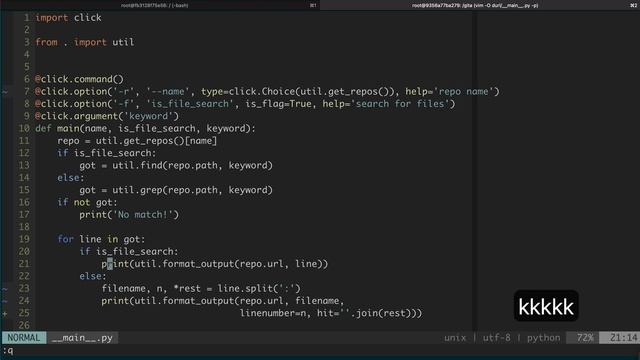This screenshot has width=640, height=360.
Task: Click the print('No match!') statement
Action: point(129,215)
